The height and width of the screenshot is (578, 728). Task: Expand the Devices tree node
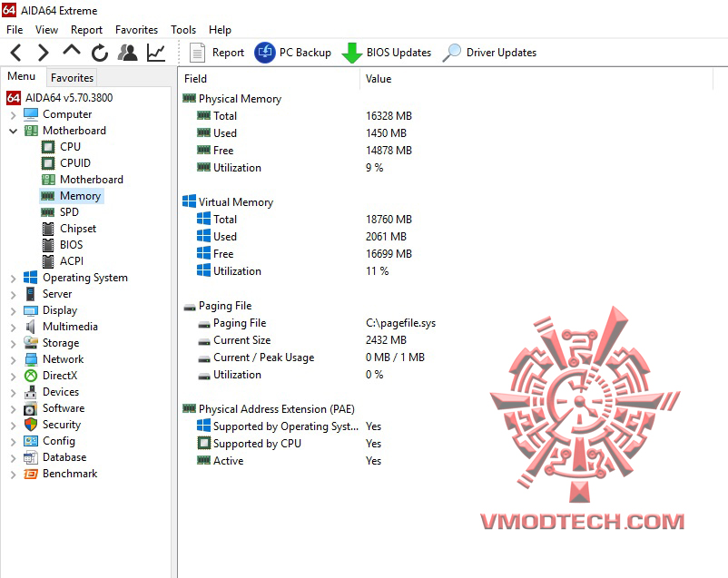14,392
